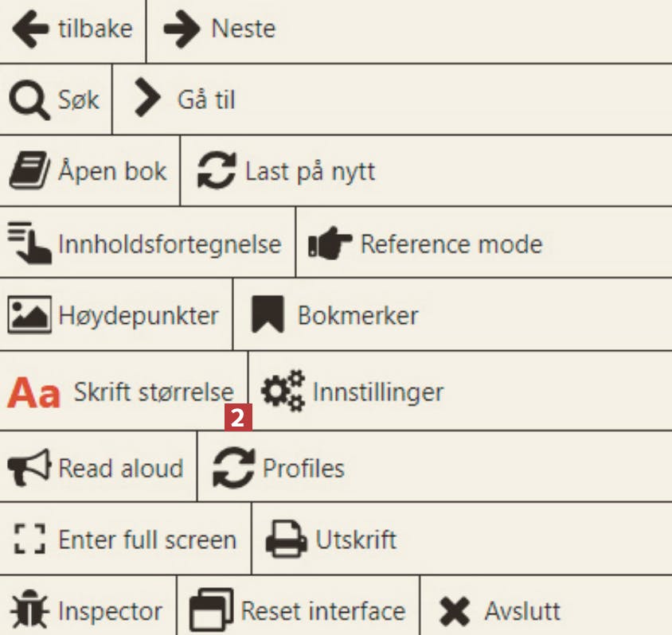Click the megaphone Read aloud icon

tap(29, 468)
